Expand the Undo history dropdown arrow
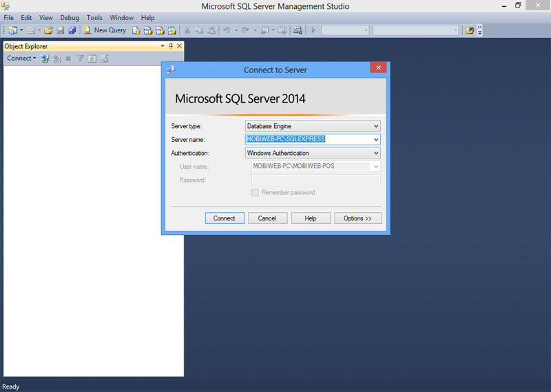 coord(236,30)
